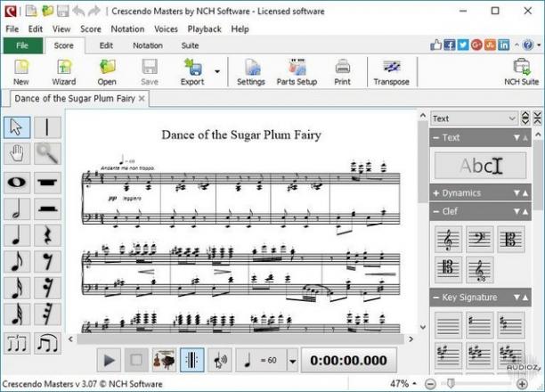Open the Notation menu
Screen dimensions: 545x392
click(x=127, y=29)
